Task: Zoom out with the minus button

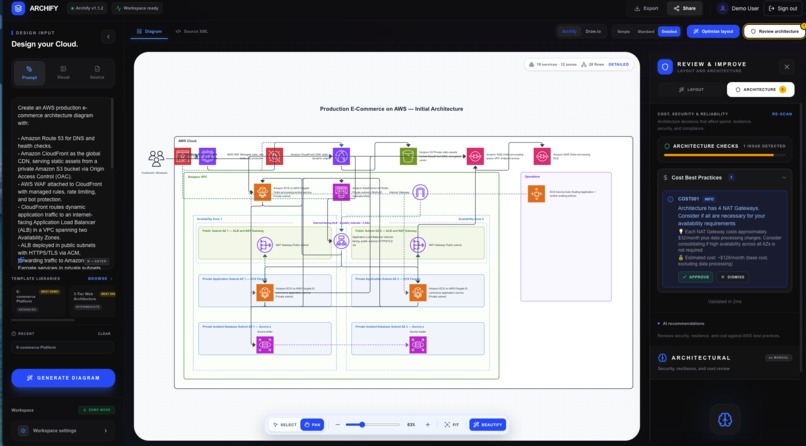Action: coord(338,425)
